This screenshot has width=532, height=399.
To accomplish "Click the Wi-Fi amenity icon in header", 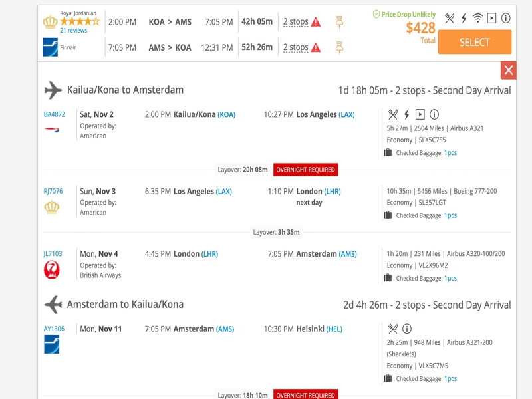I will coord(477,18).
